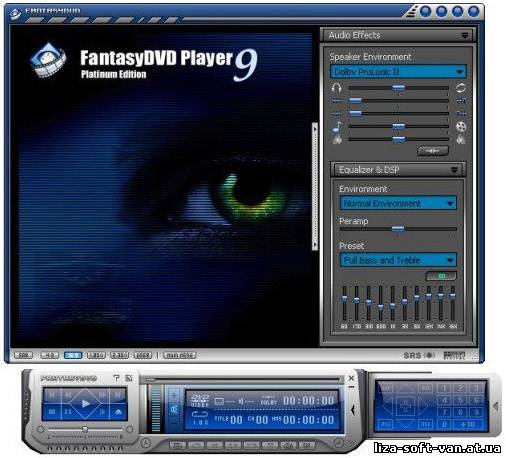Minimize the control panel with the dash button
This screenshot has width=506, height=458.
tap(351, 387)
